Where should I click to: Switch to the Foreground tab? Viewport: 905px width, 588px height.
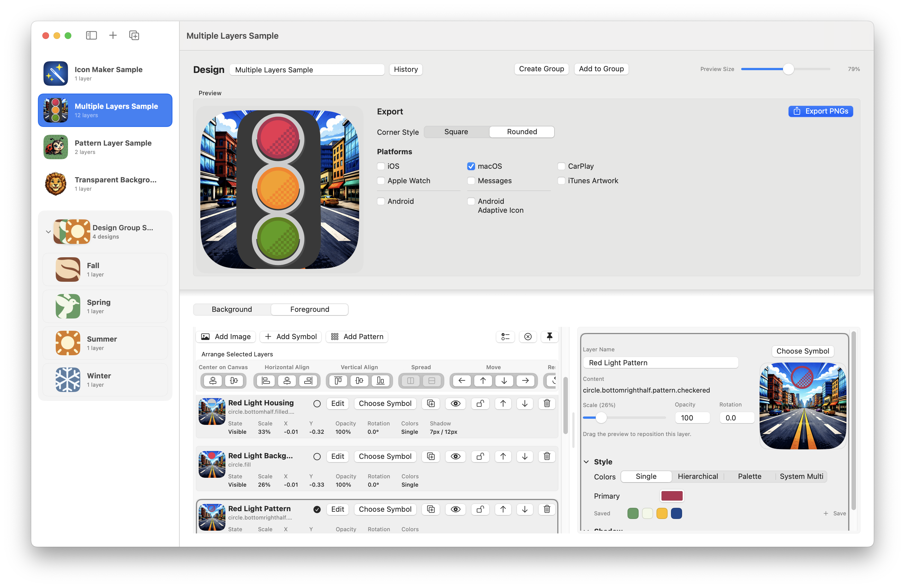coord(310,309)
